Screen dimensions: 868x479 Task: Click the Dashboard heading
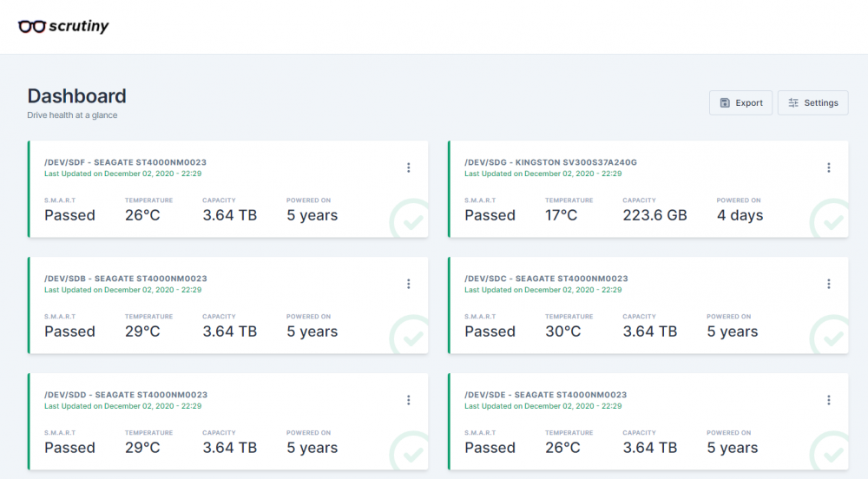pyautogui.click(x=77, y=96)
